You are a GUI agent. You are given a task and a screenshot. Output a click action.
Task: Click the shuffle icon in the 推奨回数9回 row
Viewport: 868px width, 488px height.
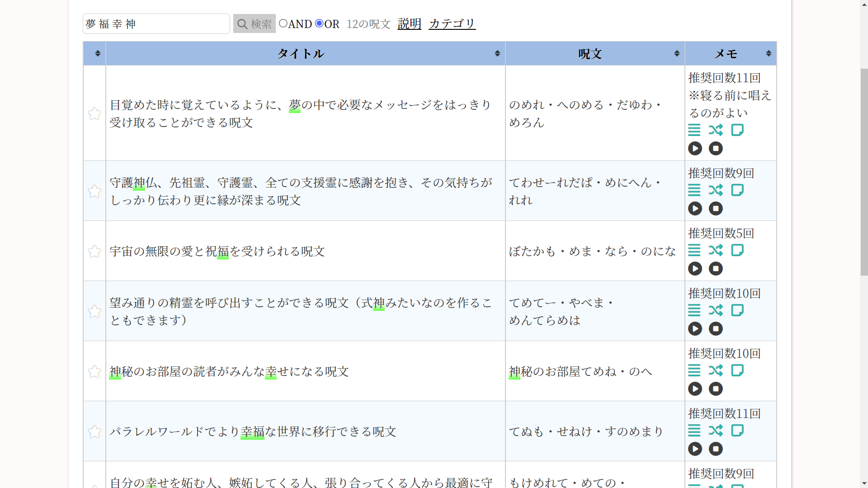pyautogui.click(x=716, y=190)
